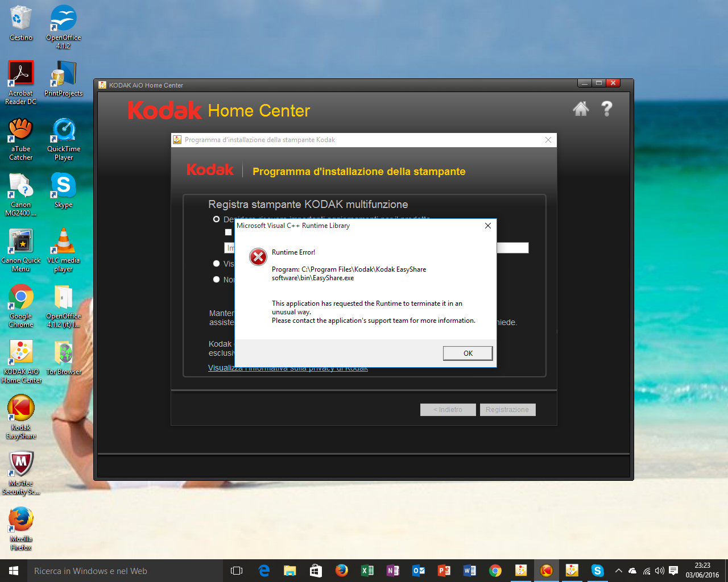Launch Excel from the taskbar
The height and width of the screenshot is (582, 728).
367,571
